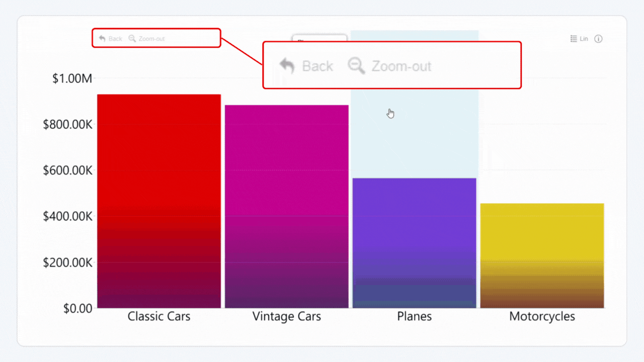Click the Classic Cars axis label
The height and width of the screenshot is (362, 644).
tap(159, 316)
